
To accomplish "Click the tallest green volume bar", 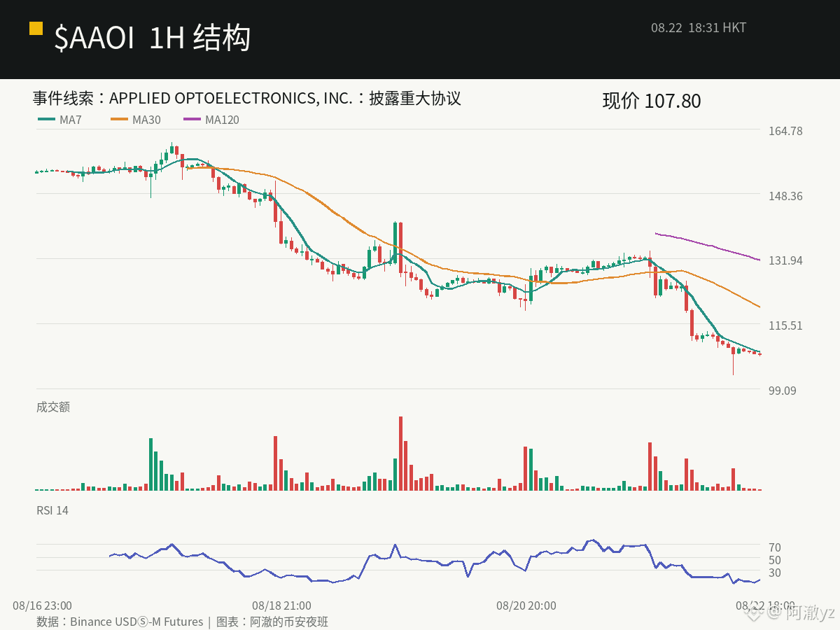I will [150, 464].
